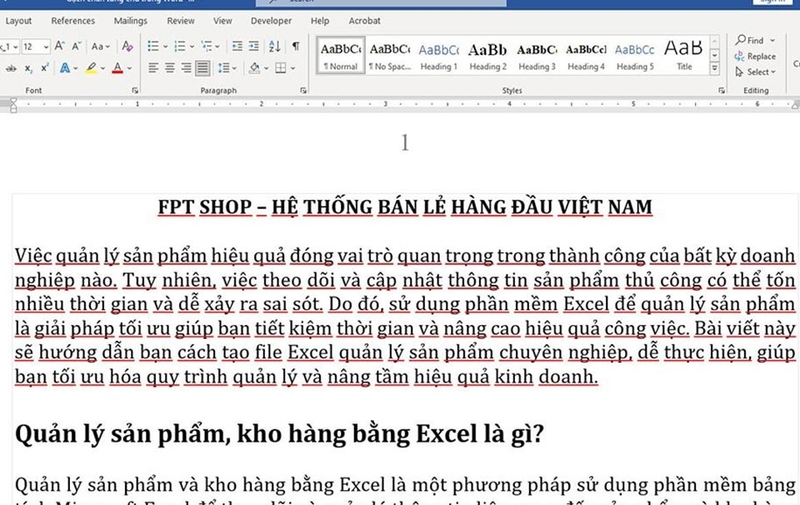This screenshot has width=800, height=505.
Task: Sort text with the A-Z icon
Action: (274, 46)
